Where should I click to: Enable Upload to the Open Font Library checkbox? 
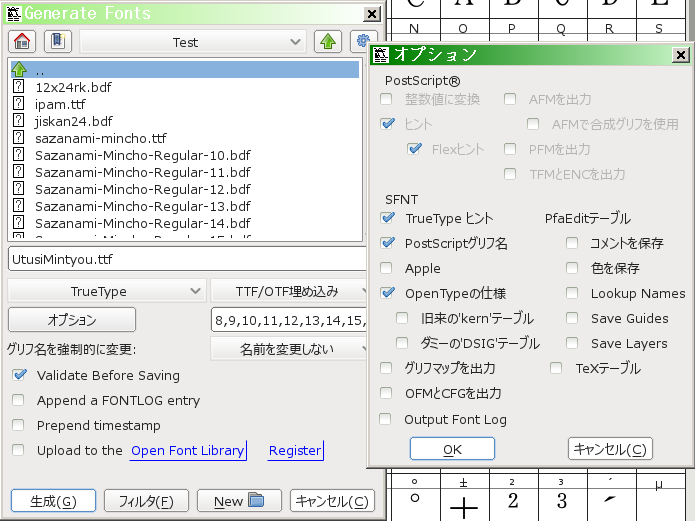click(18, 450)
